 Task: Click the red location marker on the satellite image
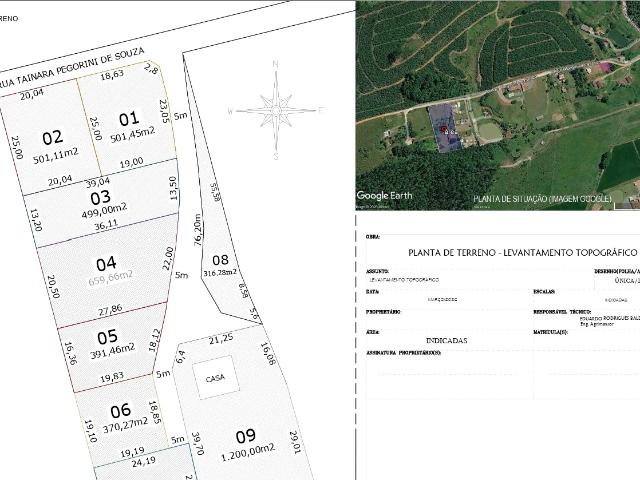click(444, 129)
